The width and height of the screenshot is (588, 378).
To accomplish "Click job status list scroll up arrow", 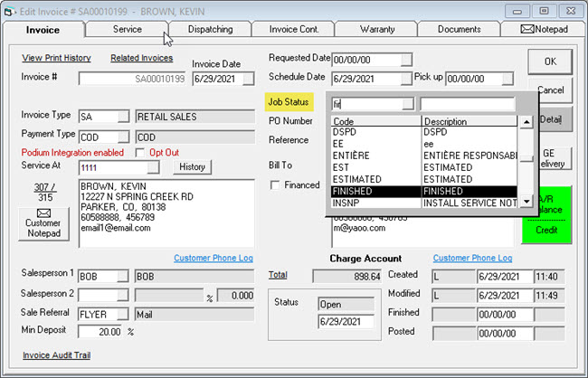I will click(x=526, y=122).
